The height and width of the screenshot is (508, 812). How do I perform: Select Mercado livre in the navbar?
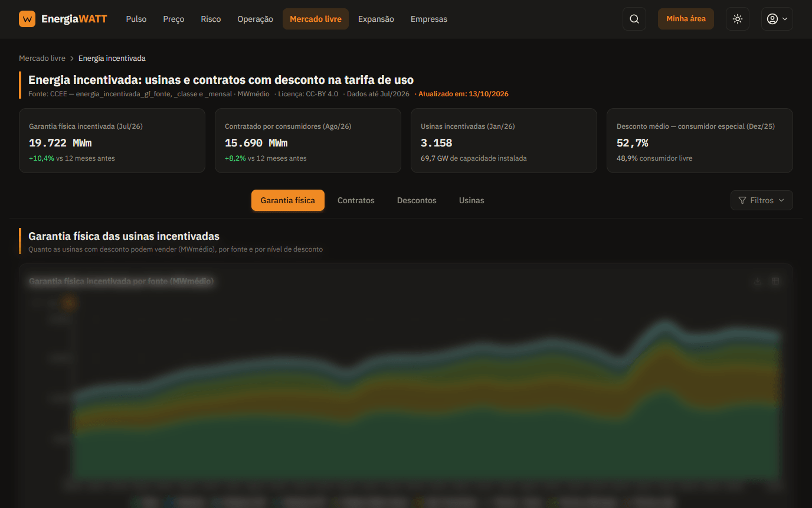(x=316, y=19)
